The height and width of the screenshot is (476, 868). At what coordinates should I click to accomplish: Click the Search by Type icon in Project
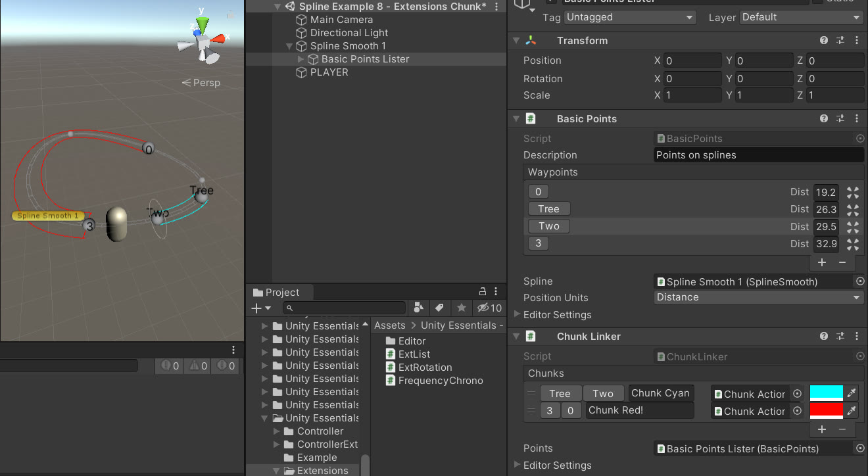click(418, 308)
